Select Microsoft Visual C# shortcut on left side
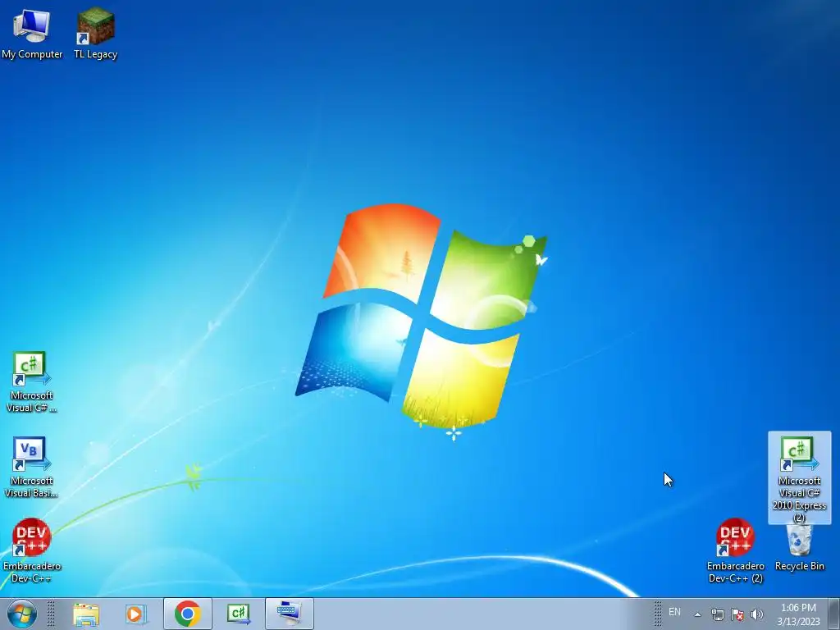The width and height of the screenshot is (840, 630). 32,382
